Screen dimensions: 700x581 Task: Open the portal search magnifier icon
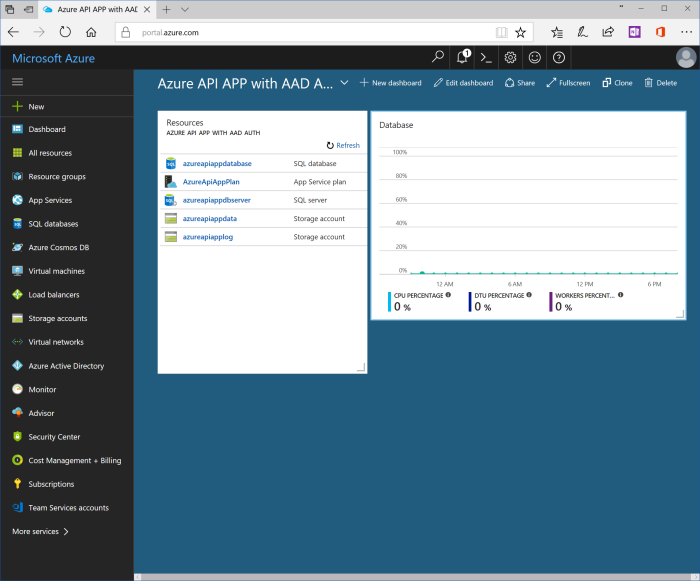(x=438, y=57)
